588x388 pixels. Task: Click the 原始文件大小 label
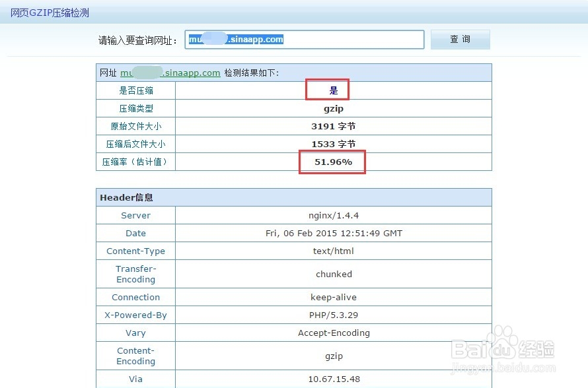pyautogui.click(x=135, y=126)
